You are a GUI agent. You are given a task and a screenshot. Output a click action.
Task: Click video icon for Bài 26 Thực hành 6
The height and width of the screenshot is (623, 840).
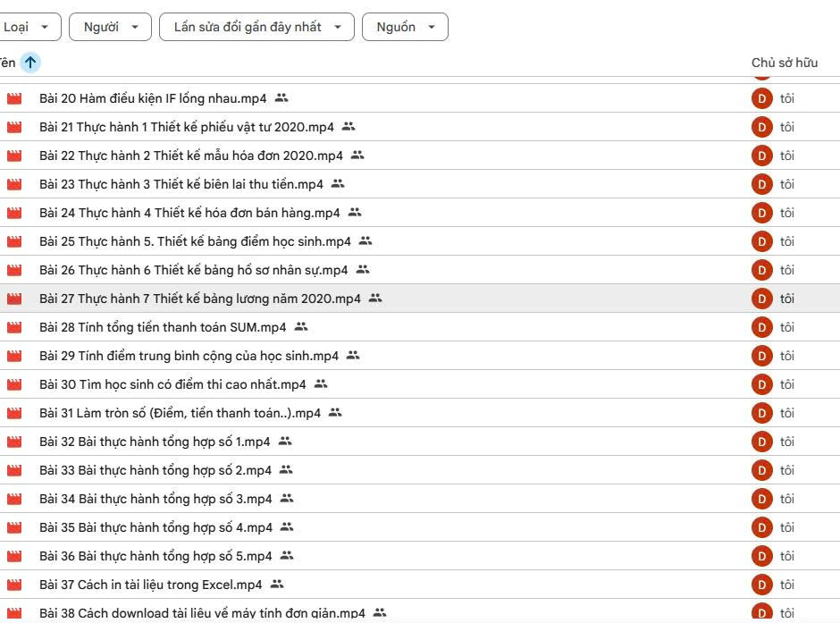(x=14, y=270)
